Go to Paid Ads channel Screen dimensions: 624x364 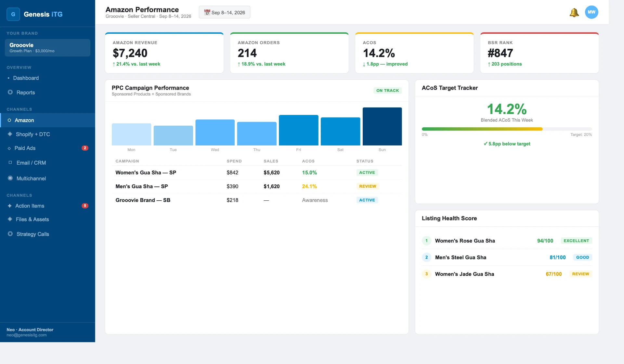coord(47,148)
